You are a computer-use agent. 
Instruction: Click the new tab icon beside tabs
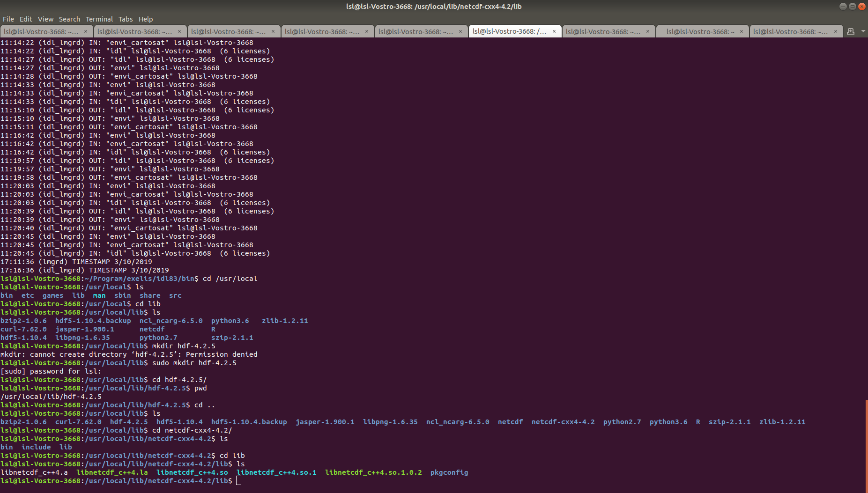(x=851, y=31)
